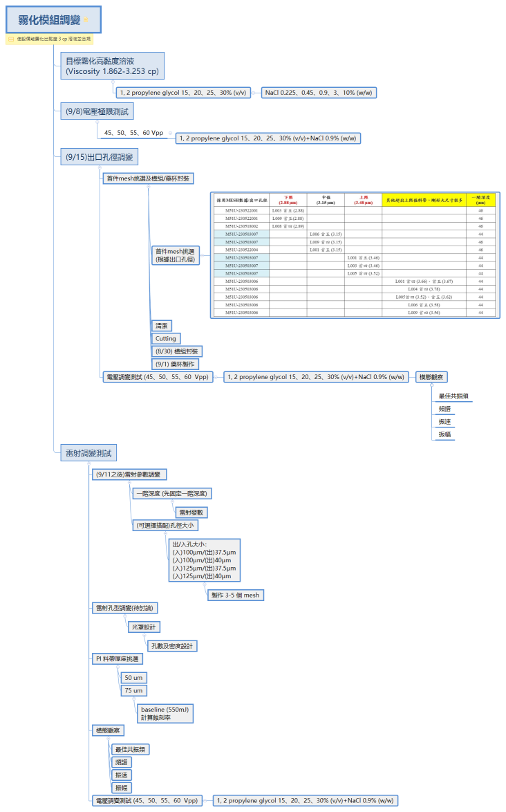
Task: Select the Cutting subtopic
Action: tap(166, 338)
